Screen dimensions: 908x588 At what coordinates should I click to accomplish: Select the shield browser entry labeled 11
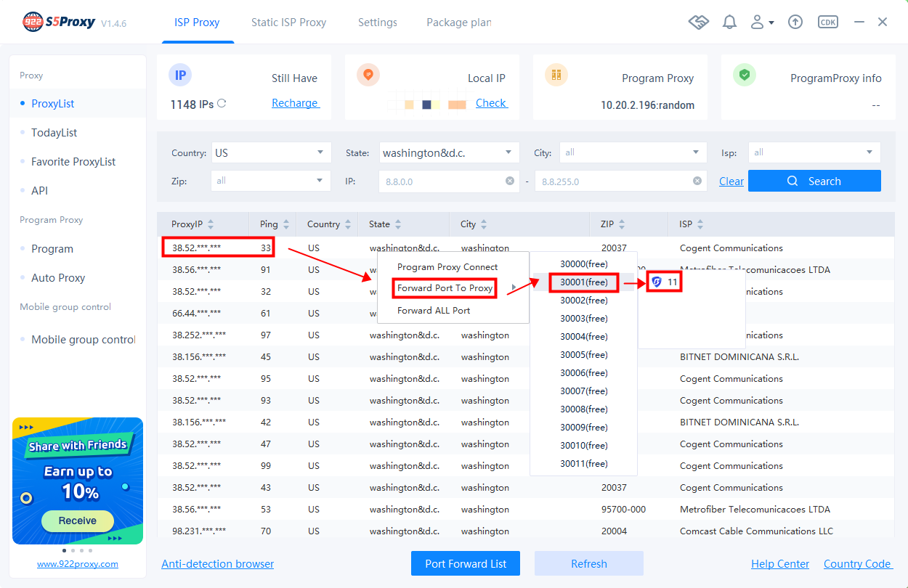click(x=665, y=282)
